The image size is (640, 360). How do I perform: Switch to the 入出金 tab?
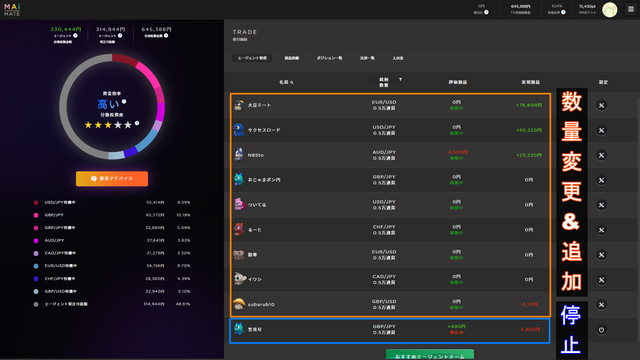pos(398,58)
